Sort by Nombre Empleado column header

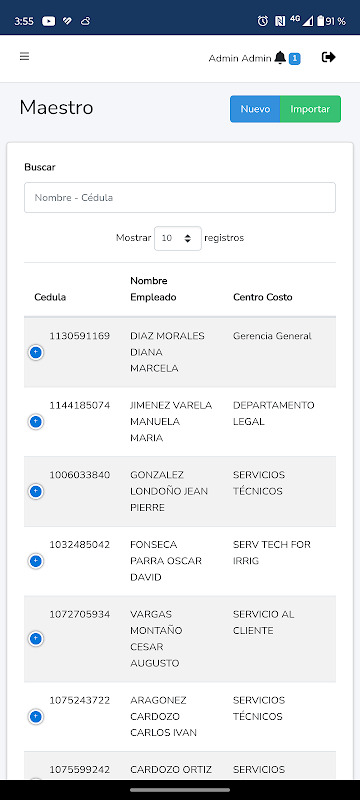[153, 289]
